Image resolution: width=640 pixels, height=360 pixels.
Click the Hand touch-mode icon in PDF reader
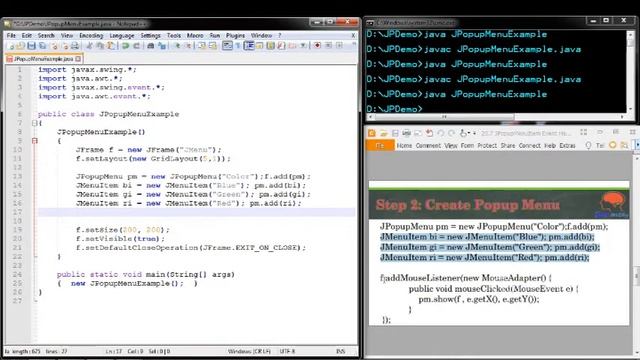[x=463, y=133]
